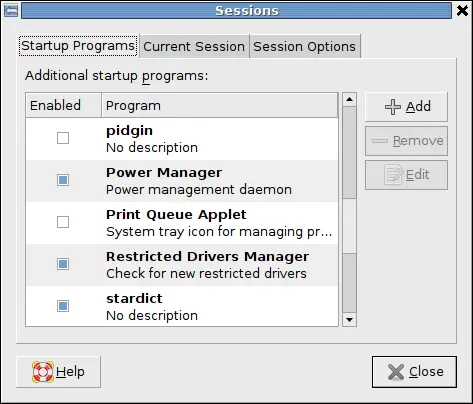Close the Sessions window with title bar X
The height and width of the screenshot is (404, 473).
coord(462,11)
